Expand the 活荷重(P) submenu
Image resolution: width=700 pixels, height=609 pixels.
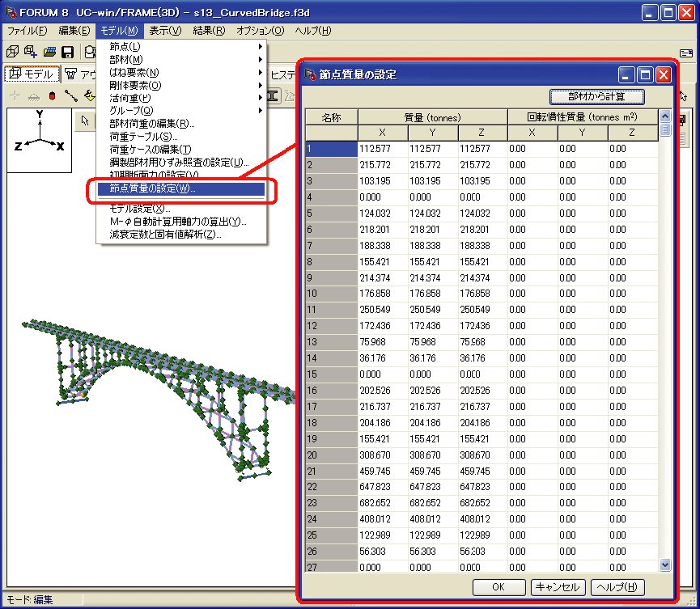[x=181, y=98]
